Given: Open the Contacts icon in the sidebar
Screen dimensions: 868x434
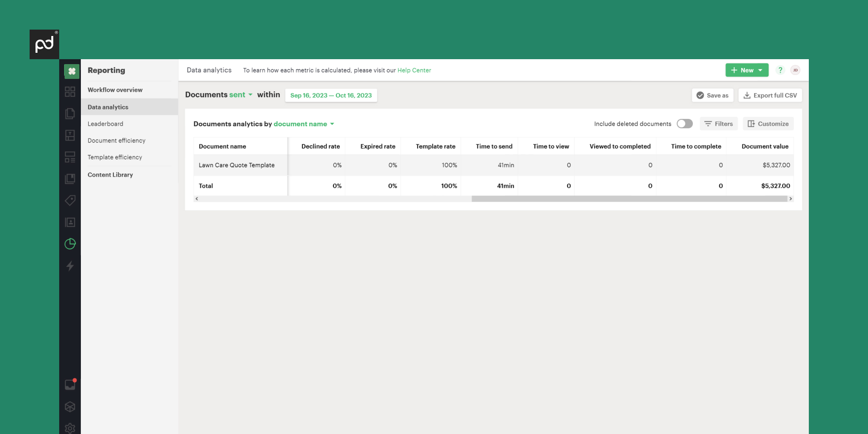Looking at the screenshot, I should [70, 222].
